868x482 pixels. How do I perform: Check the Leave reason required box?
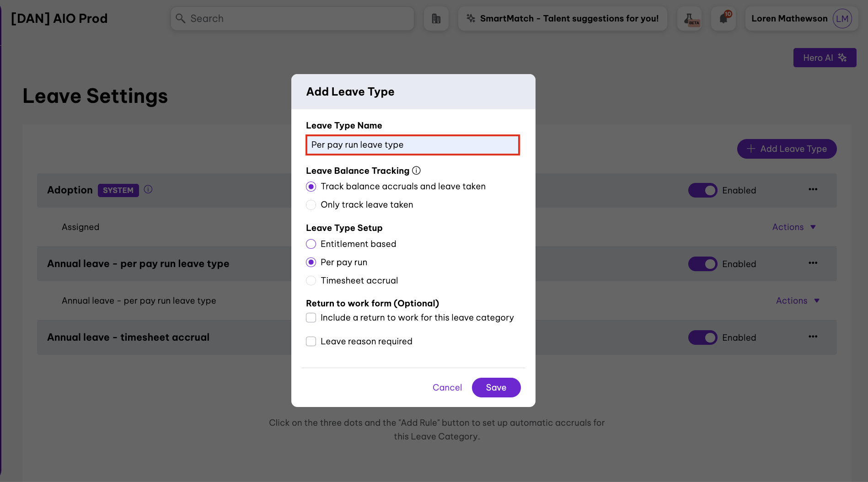point(311,341)
